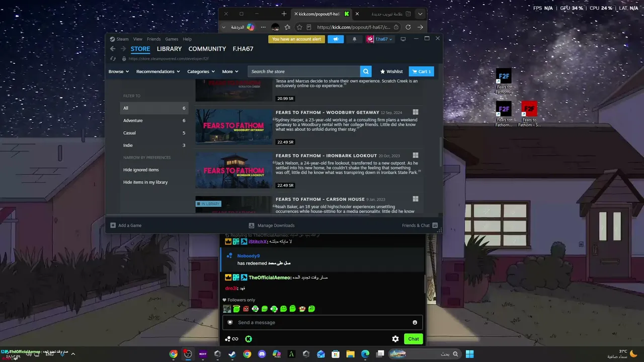Image resolution: width=644 pixels, height=362 pixels.
Task: Expand the Recommendations dropdown
Action: pyautogui.click(x=158, y=71)
